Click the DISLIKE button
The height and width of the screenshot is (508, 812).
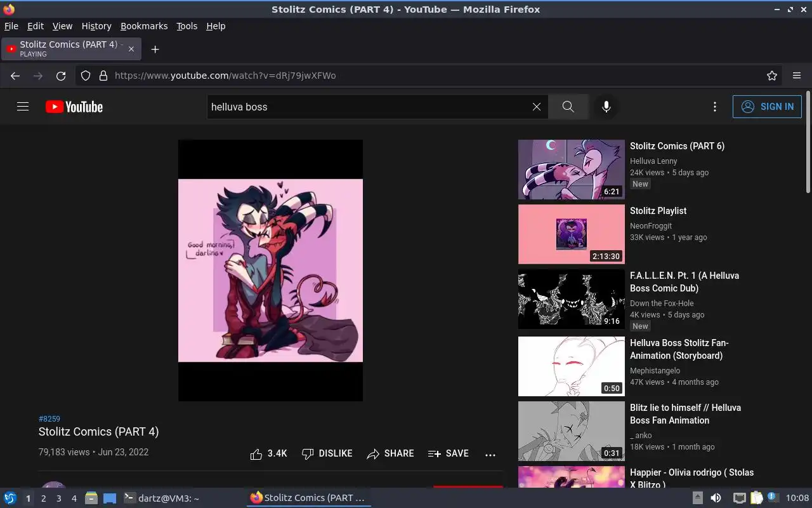pyautogui.click(x=327, y=453)
